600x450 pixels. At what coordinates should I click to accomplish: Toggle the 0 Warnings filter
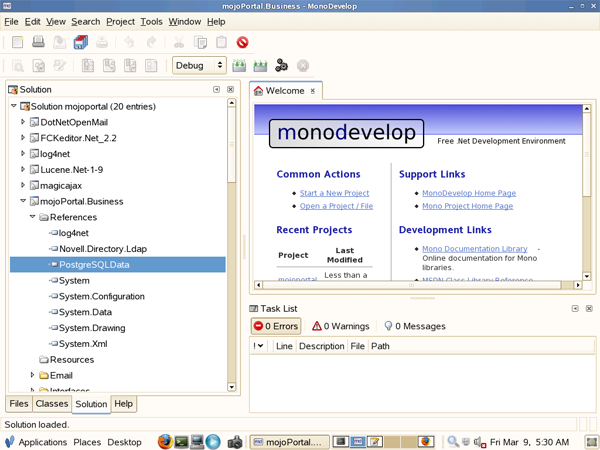[x=340, y=326]
